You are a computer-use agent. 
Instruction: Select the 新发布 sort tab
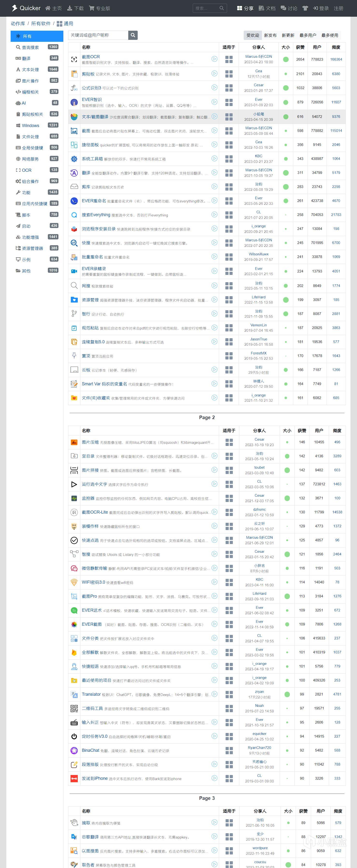[270, 35]
